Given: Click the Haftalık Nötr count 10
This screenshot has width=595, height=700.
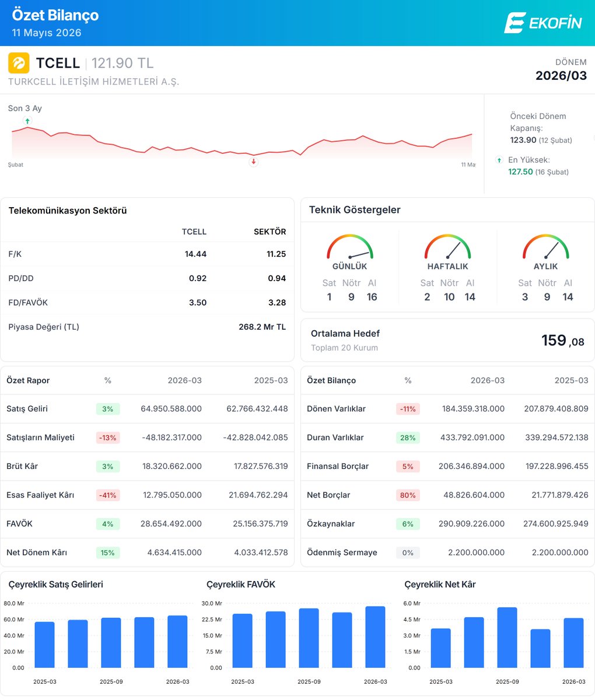Looking at the screenshot, I should [x=449, y=297].
